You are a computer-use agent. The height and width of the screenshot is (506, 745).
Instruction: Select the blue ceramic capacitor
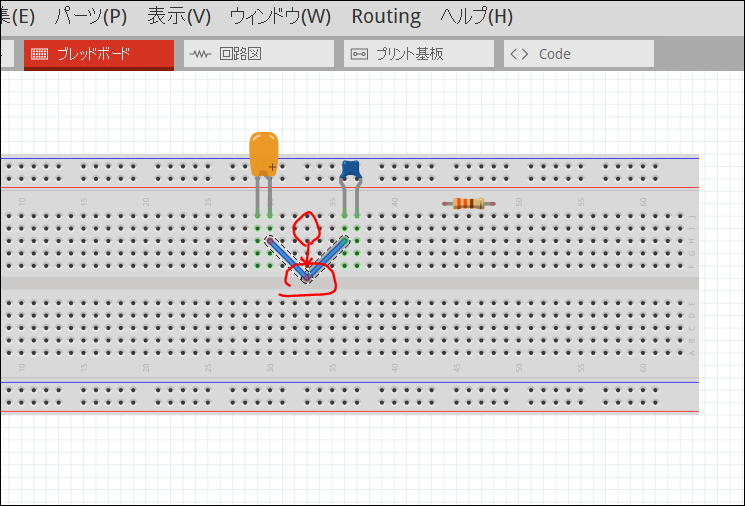[x=351, y=170]
